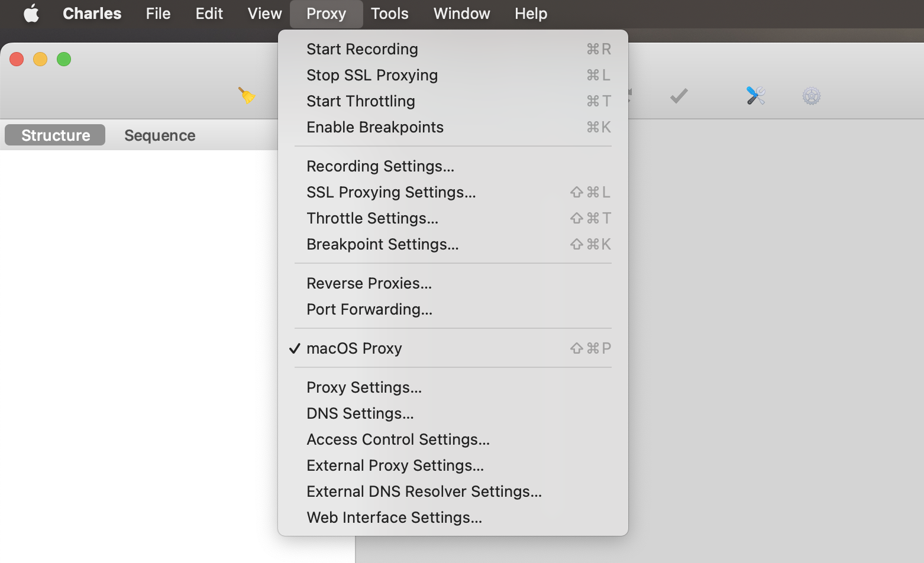Open DNS Settings…
Viewport: 924px width, 563px height.
(453, 413)
